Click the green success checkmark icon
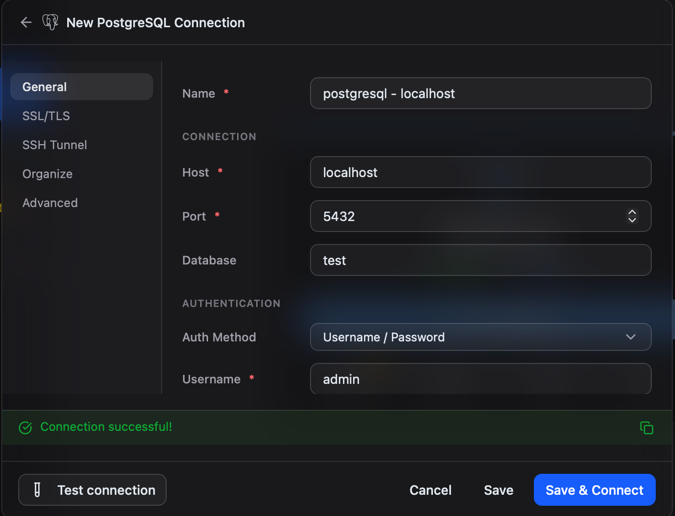675x516 pixels. click(25, 427)
